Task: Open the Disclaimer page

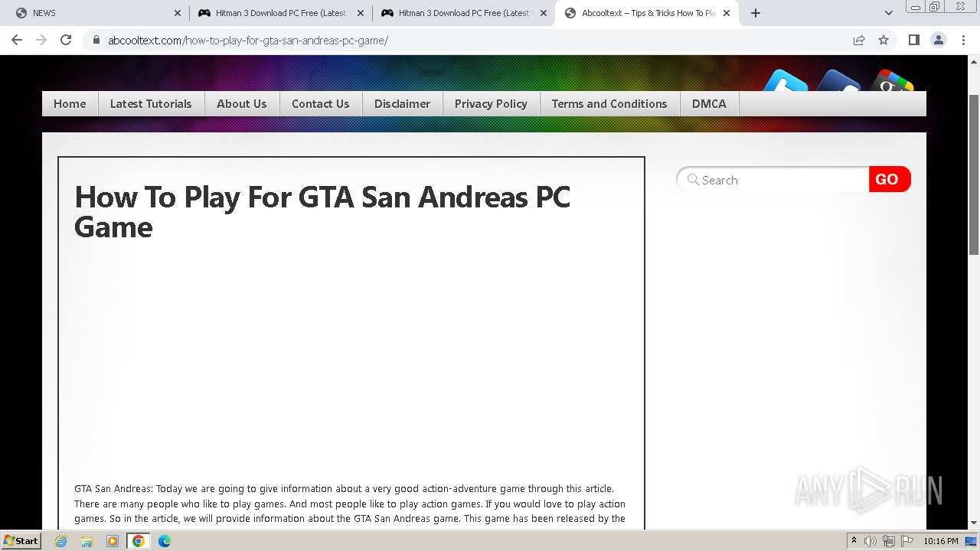Action: click(x=402, y=104)
